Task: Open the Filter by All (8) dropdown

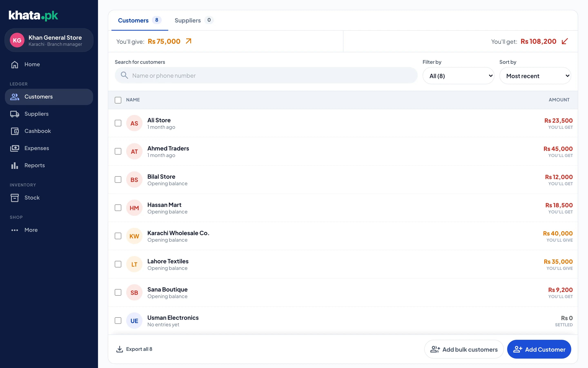Action: point(459,76)
